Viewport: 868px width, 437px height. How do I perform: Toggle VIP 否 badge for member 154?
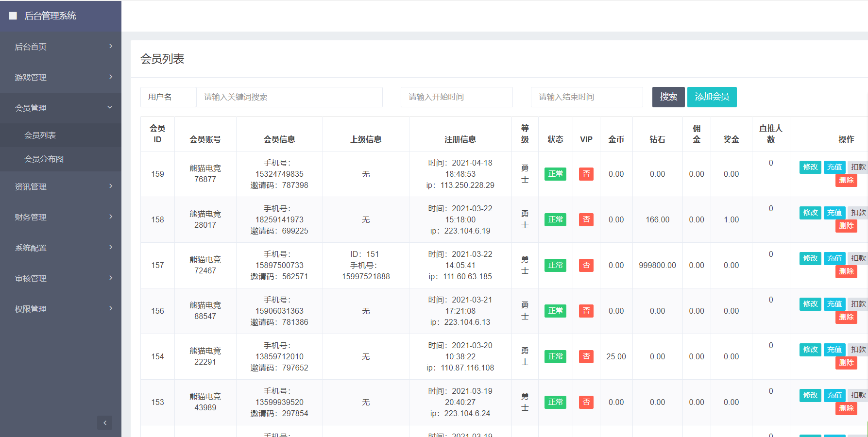586,356
